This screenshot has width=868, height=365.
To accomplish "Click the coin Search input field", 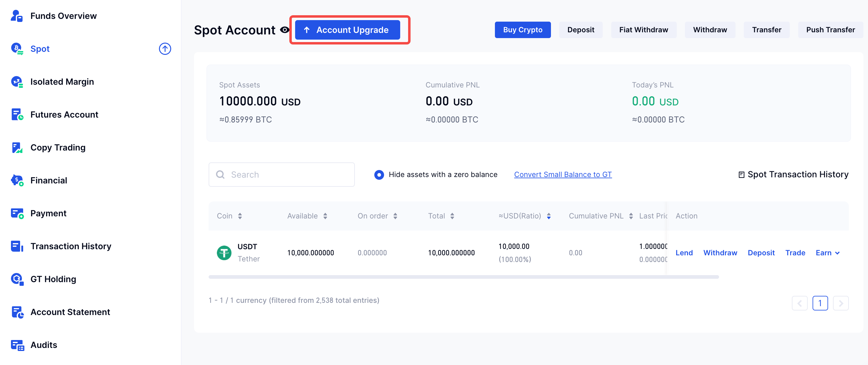I will pos(281,175).
